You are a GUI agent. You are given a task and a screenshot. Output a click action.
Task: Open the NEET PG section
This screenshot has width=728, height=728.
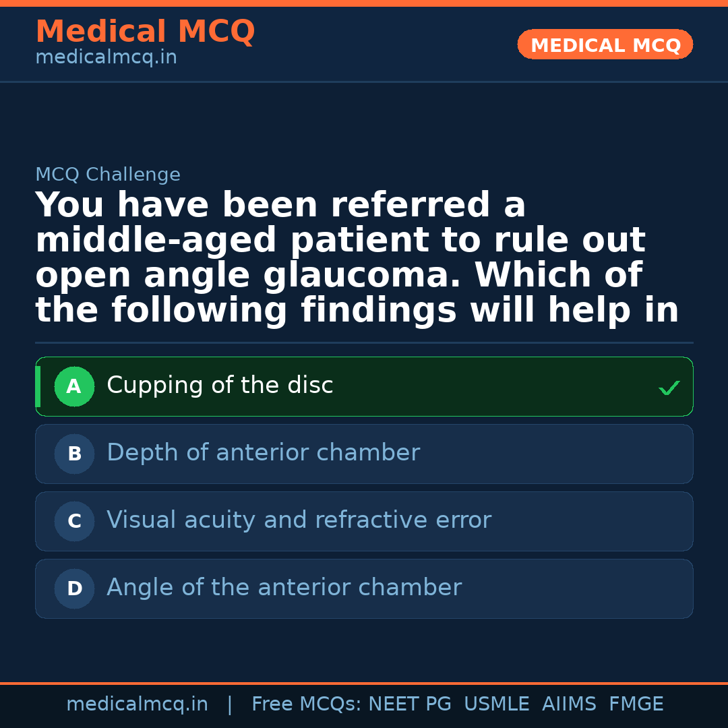tap(409, 703)
